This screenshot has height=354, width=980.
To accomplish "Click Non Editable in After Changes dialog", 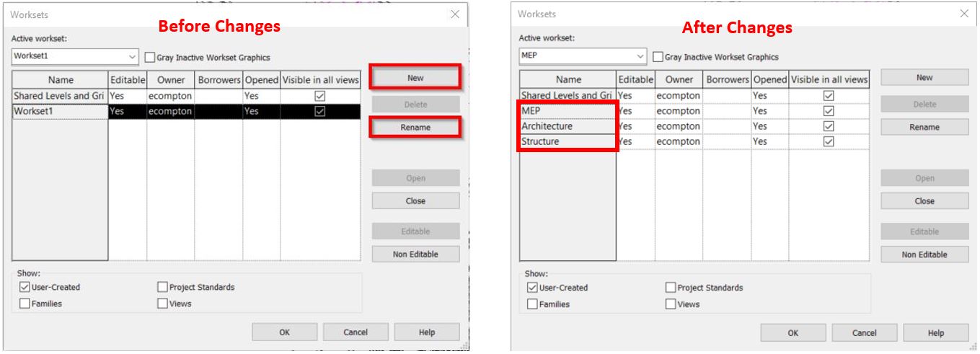I will 924,255.
